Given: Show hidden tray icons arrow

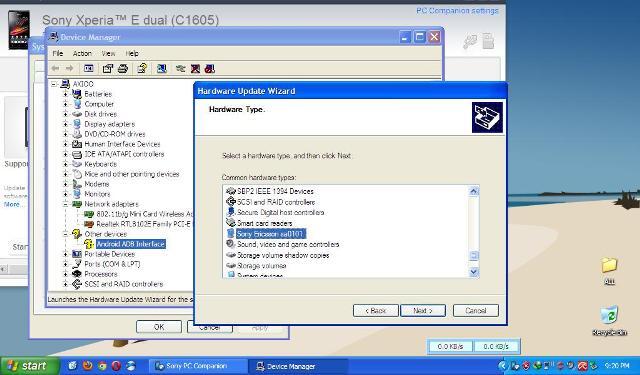Looking at the screenshot, I should [x=503, y=366].
